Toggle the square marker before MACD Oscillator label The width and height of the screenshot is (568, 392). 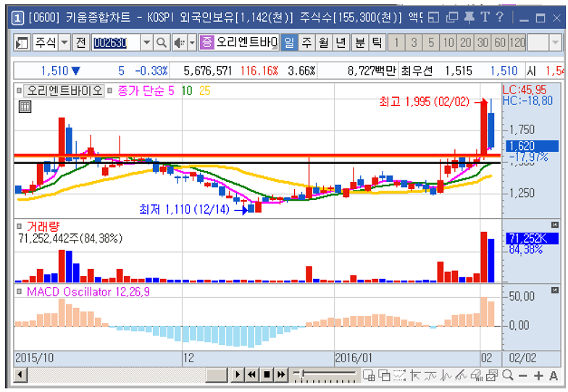[x=19, y=291]
